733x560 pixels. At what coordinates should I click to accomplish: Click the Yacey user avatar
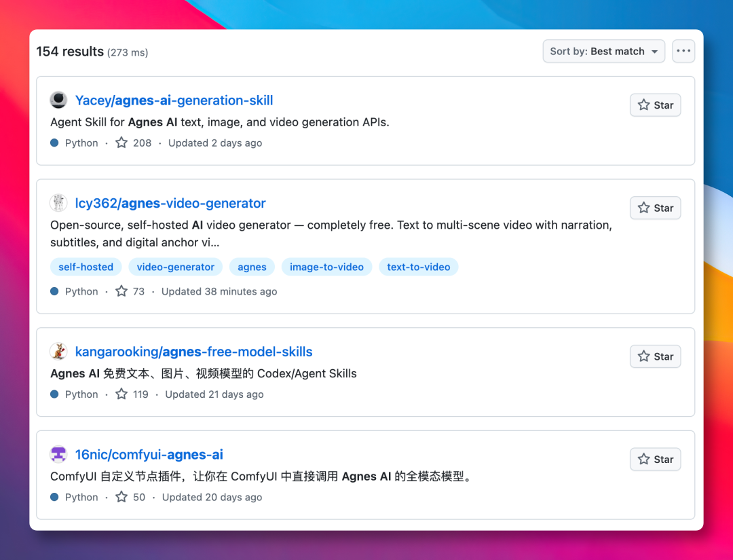click(x=58, y=100)
